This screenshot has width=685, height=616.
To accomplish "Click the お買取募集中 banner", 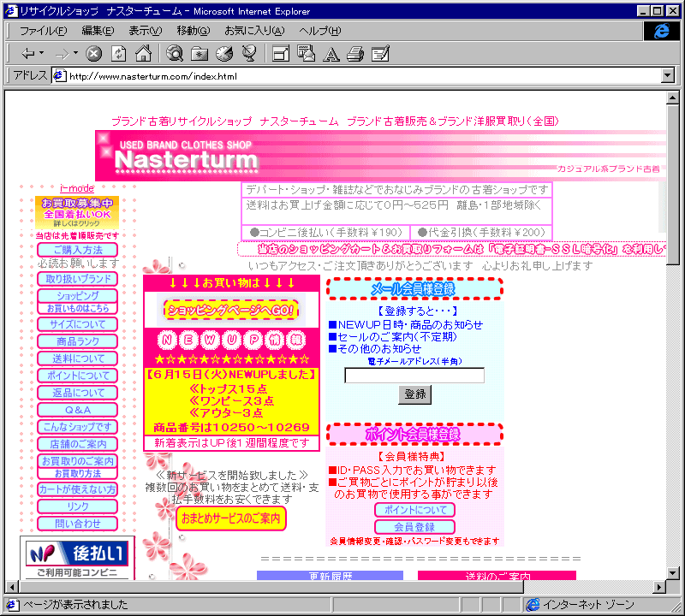I will point(77,213).
